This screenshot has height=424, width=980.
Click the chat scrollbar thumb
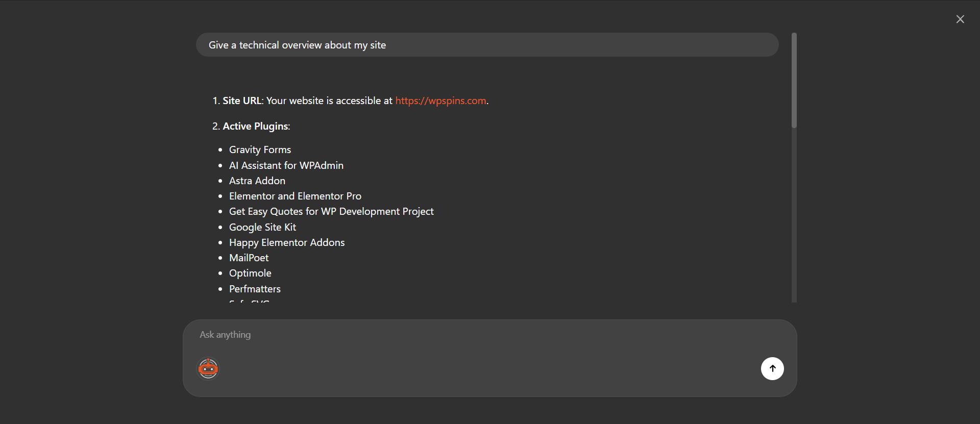pyautogui.click(x=794, y=80)
